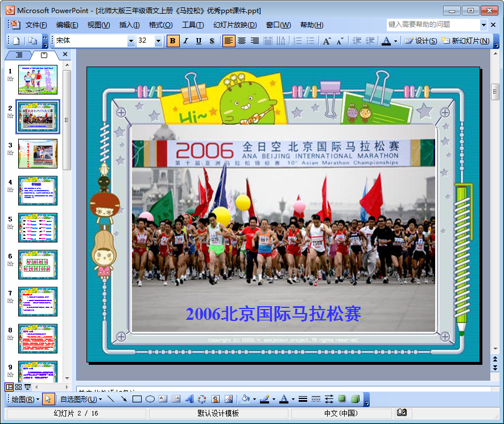Insert WordArt

[189, 399]
